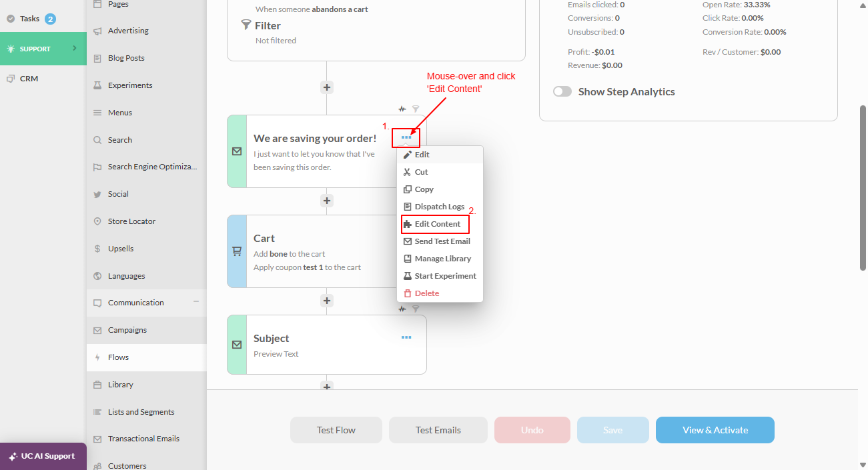Click the email envelope icon on Subject step
The width and height of the screenshot is (868, 470).
[237, 345]
